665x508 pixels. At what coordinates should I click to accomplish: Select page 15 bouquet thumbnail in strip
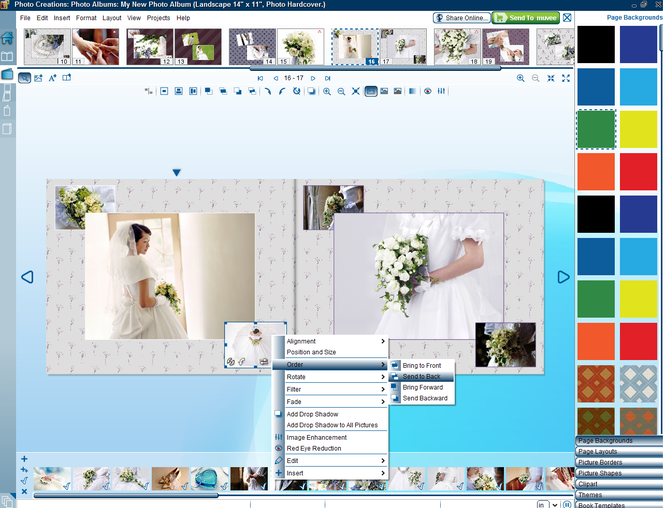click(x=300, y=47)
